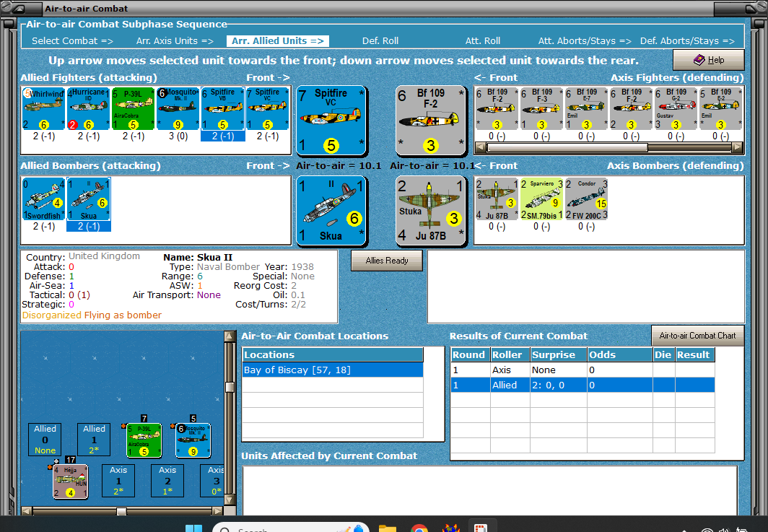Screen dimensions: 768x532
Task: Go to the Def. Aborts/Stays subphase
Action: coord(687,41)
